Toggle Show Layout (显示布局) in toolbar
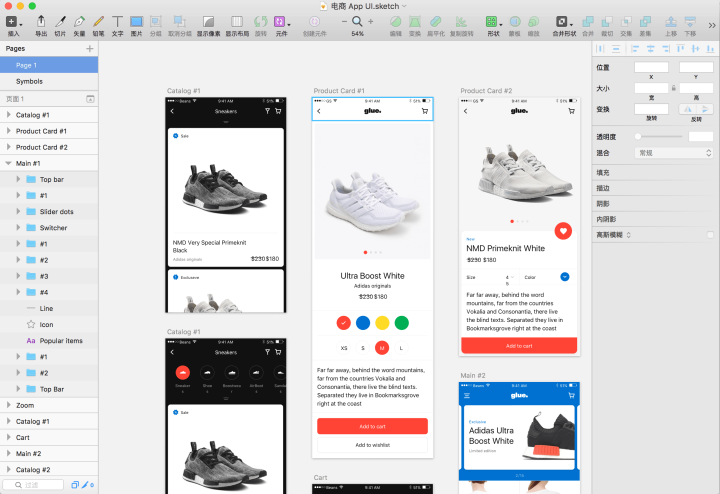The width and height of the screenshot is (720, 494). [x=237, y=22]
